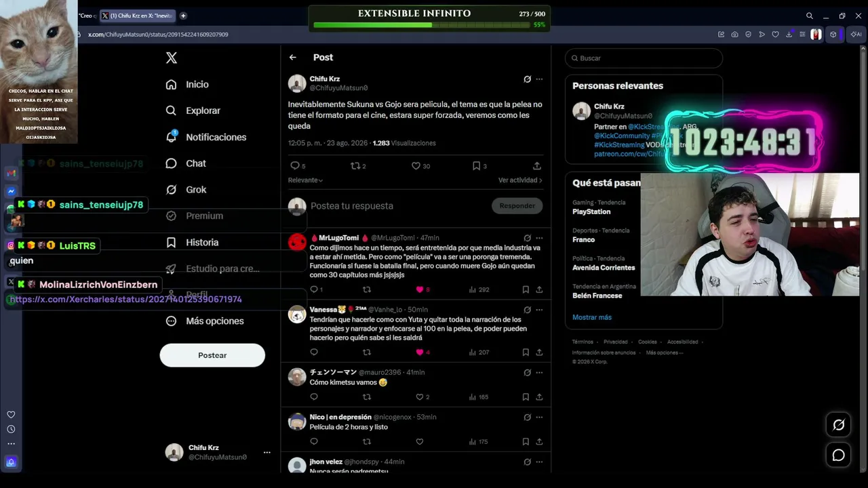Open more options on the main post
Image resolution: width=868 pixels, height=488 pixels.
pyautogui.click(x=539, y=79)
